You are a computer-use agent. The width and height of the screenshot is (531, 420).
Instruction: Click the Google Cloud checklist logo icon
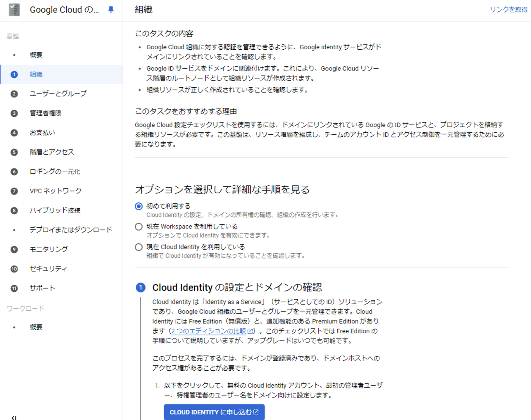point(14,10)
